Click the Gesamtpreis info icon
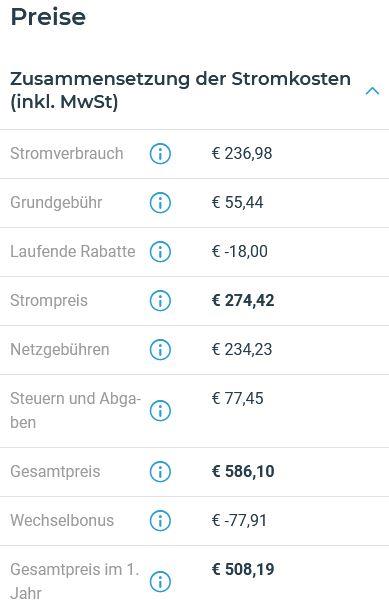This screenshot has width=389, height=610. tap(160, 472)
